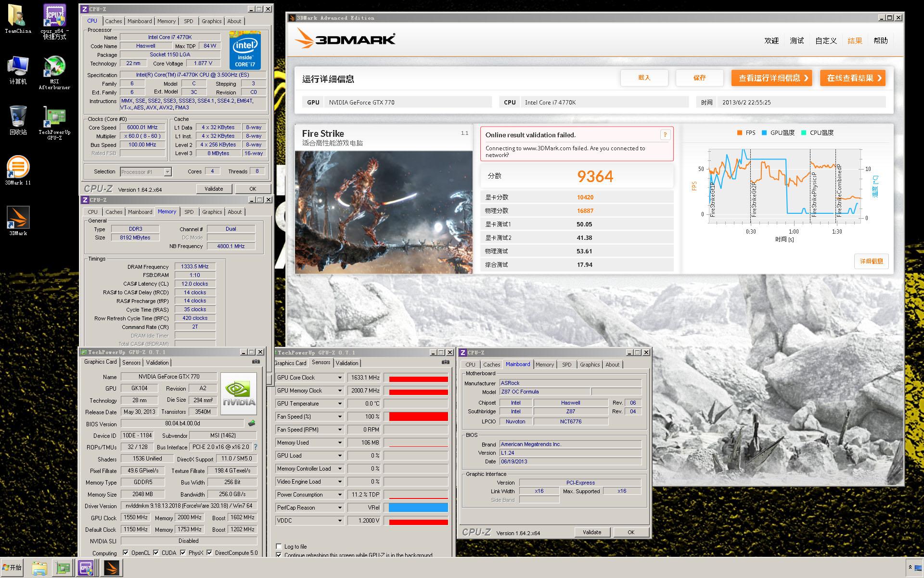Viewport: 924px width, 578px height.
Task: Click the system tray expand arrows
Action: click(910, 568)
